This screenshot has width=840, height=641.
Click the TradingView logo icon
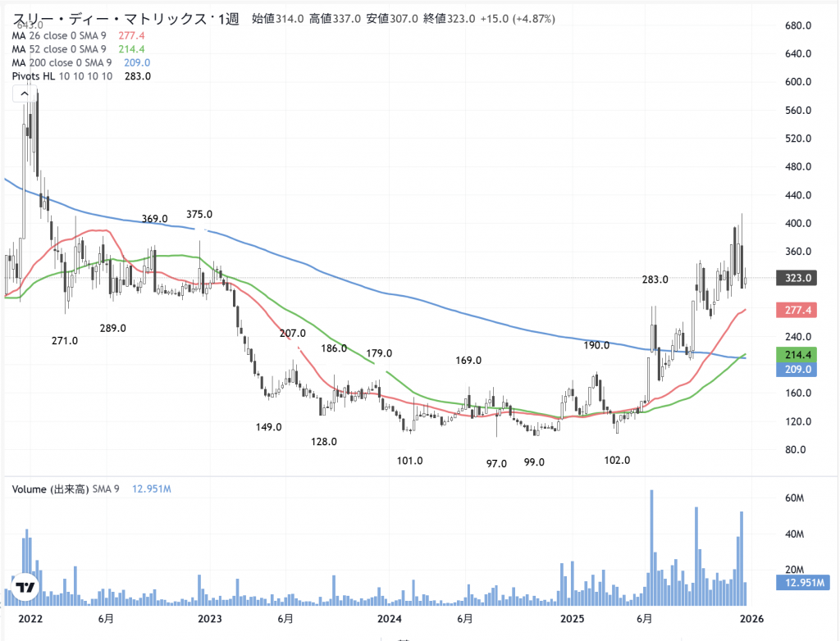[25, 589]
